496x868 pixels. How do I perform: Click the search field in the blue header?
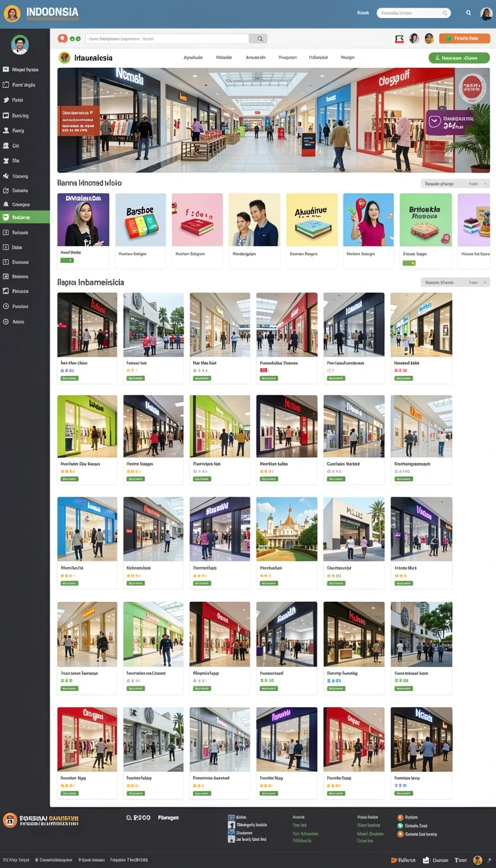(413, 13)
